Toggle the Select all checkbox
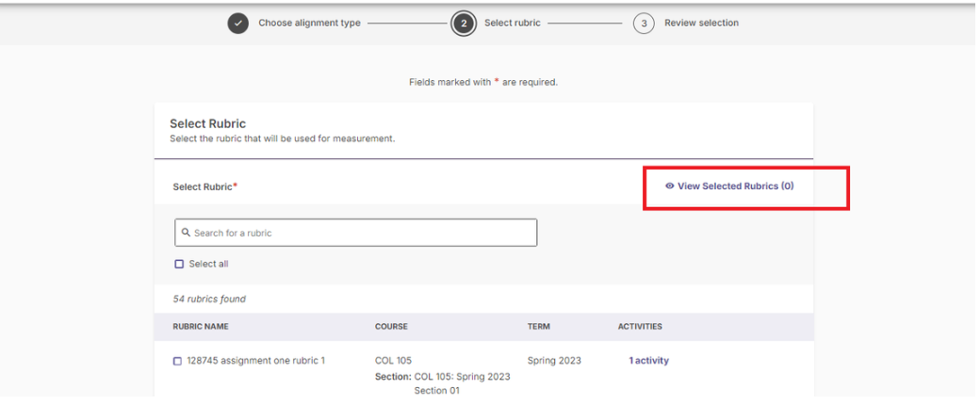 pyautogui.click(x=177, y=264)
